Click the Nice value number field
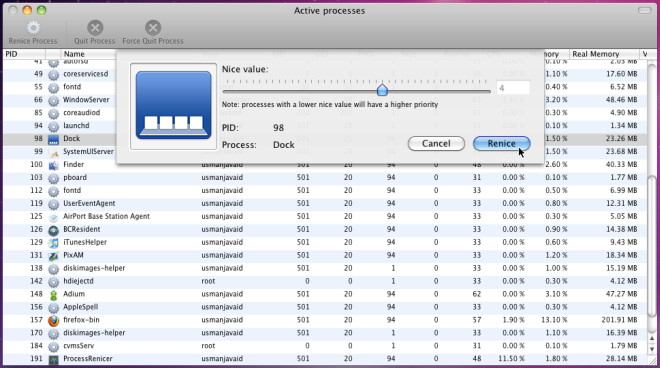 tap(513, 88)
